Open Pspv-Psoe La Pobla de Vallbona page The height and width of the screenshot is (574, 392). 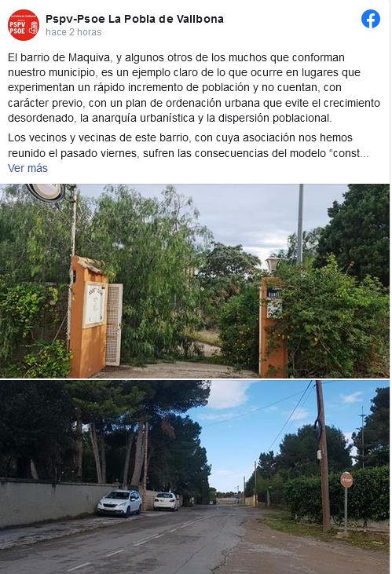pyautogui.click(x=134, y=19)
